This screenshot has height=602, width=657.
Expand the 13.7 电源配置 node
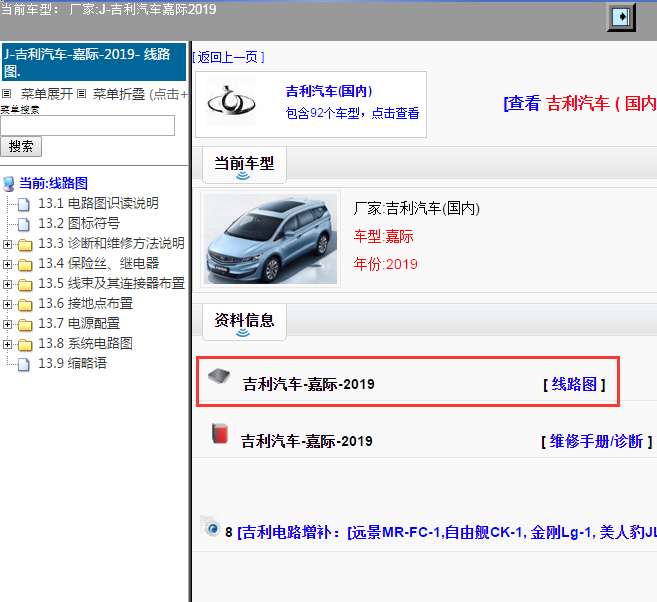tap(7, 324)
